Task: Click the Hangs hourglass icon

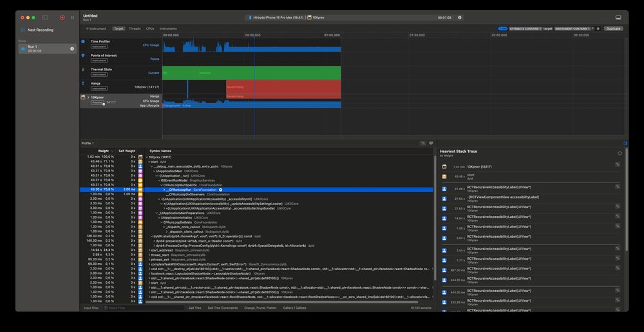Action: point(83,83)
